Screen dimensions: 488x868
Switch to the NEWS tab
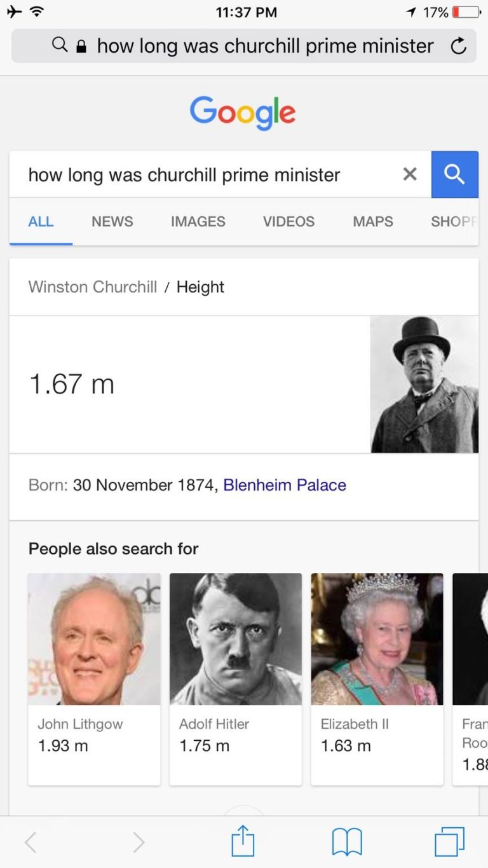pyautogui.click(x=112, y=221)
